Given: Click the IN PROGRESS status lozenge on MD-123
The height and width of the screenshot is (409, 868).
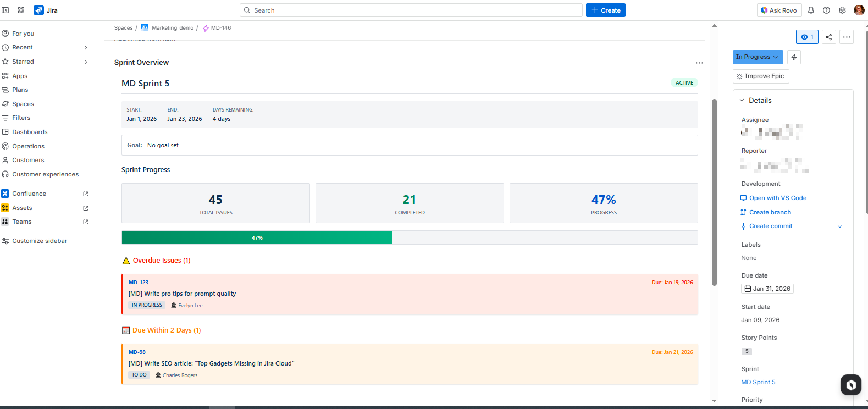Looking at the screenshot, I should [147, 305].
